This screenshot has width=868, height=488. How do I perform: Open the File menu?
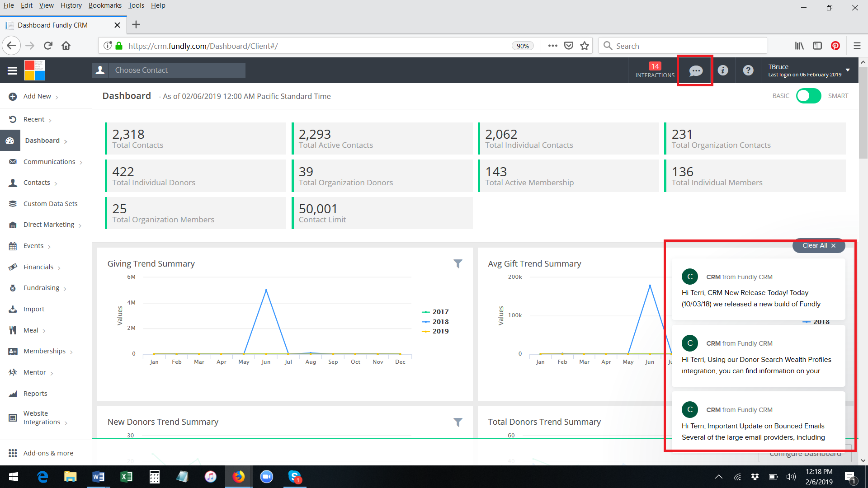pos(9,5)
